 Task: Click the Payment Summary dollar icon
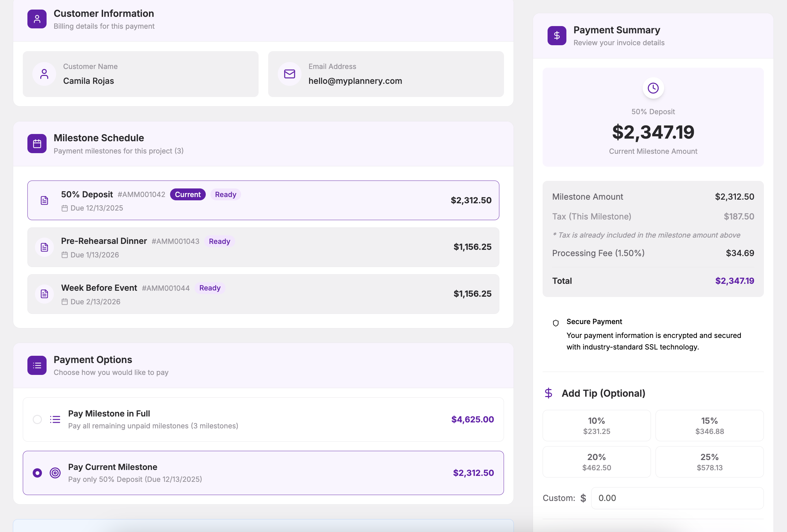click(556, 36)
